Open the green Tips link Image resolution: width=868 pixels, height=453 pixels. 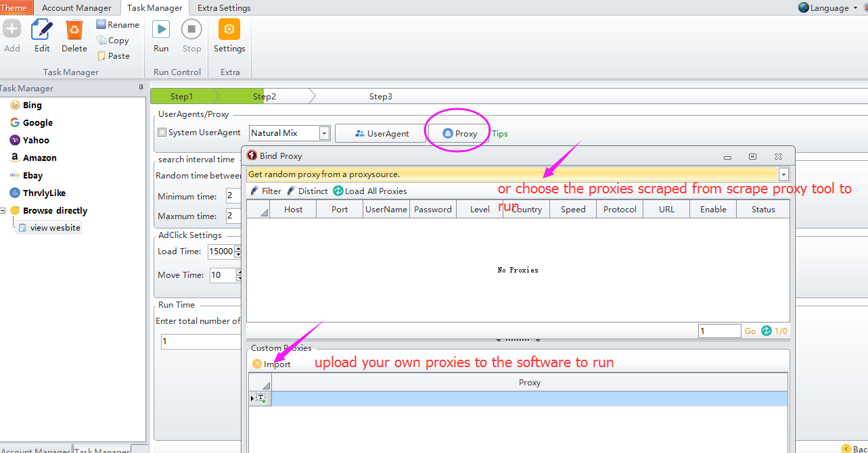(x=499, y=134)
